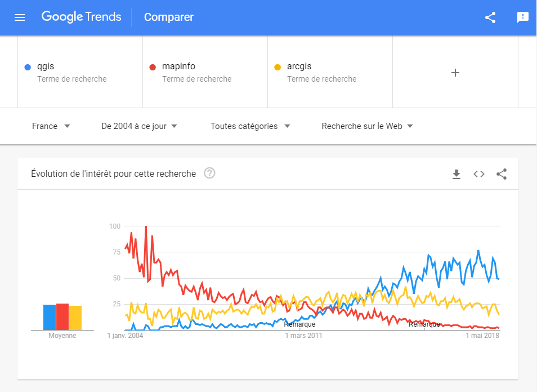Open the hamburger navigation menu

(x=20, y=17)
